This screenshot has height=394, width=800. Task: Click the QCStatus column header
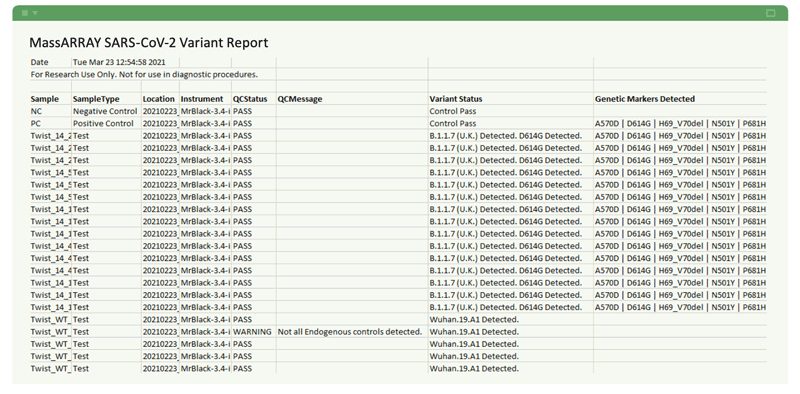pyautogui.click(x=250, y=99)
